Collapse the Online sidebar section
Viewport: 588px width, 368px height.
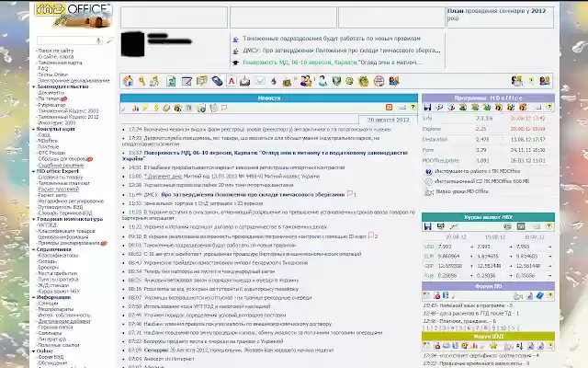34,351
